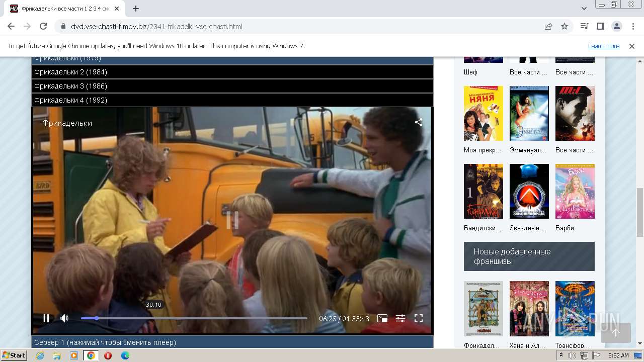Open Chrome profile avatar
644x362 pixels.
pyautogui.click(x=616, y=26)
